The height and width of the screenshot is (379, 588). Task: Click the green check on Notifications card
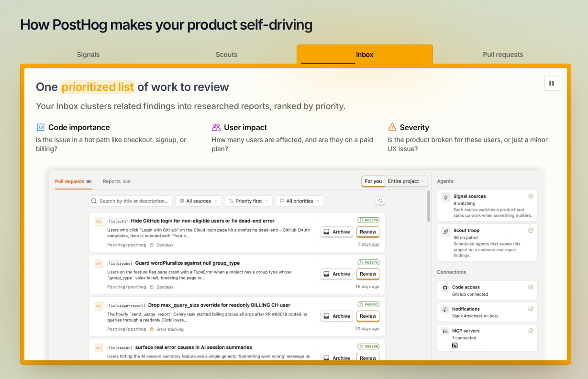[x=531, y=309]
